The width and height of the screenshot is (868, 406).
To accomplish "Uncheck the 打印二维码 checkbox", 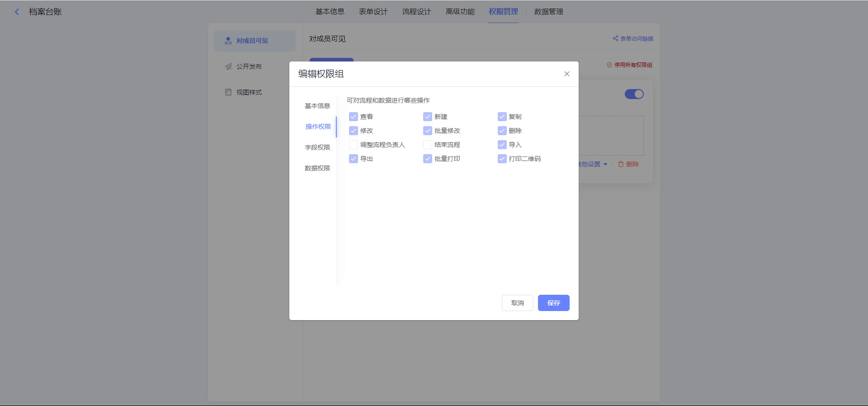I will pos(502,159).
